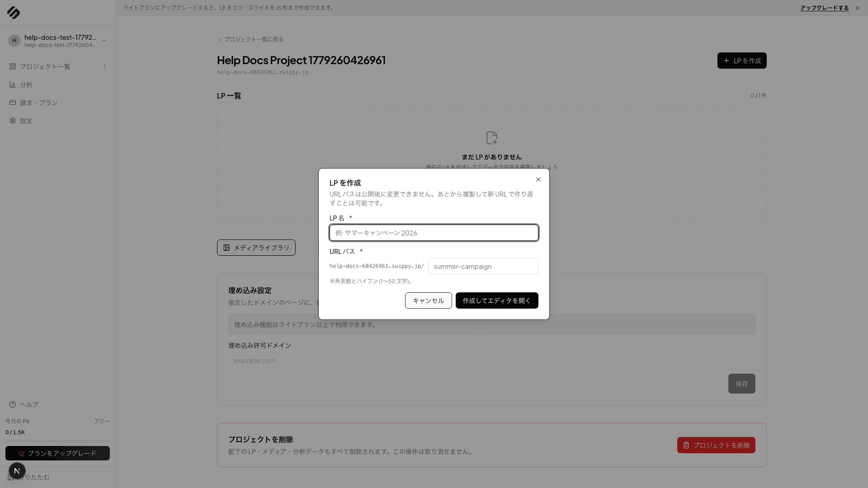Expand the help-docs-test workspace switcher
Viewport: 868px width, 488px height.
click(x=57, y=41)
